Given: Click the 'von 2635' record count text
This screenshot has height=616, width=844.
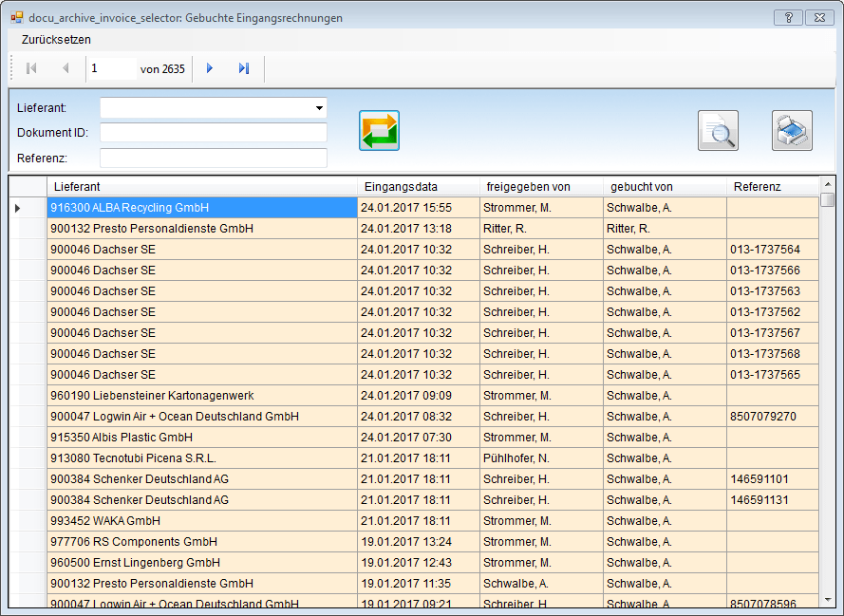Looking at the screenshot, I should (x=162, y=69).
